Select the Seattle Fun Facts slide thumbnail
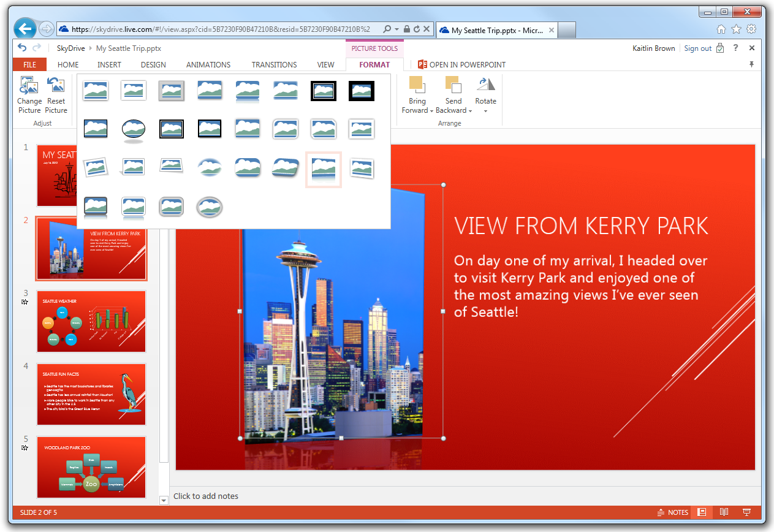The width and height of the screenshot is (774, 532). pos(91,394)
